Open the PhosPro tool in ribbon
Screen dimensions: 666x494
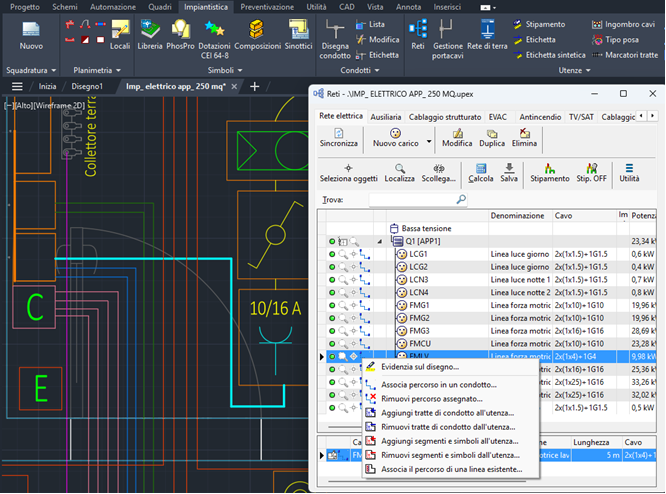[x=181, y=31]
